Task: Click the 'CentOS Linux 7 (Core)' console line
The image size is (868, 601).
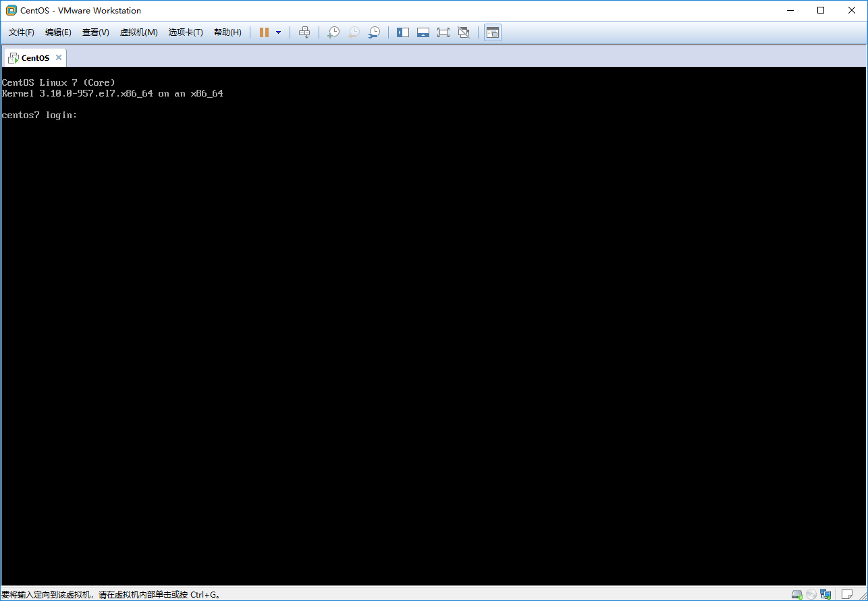Action: (59, 82)
